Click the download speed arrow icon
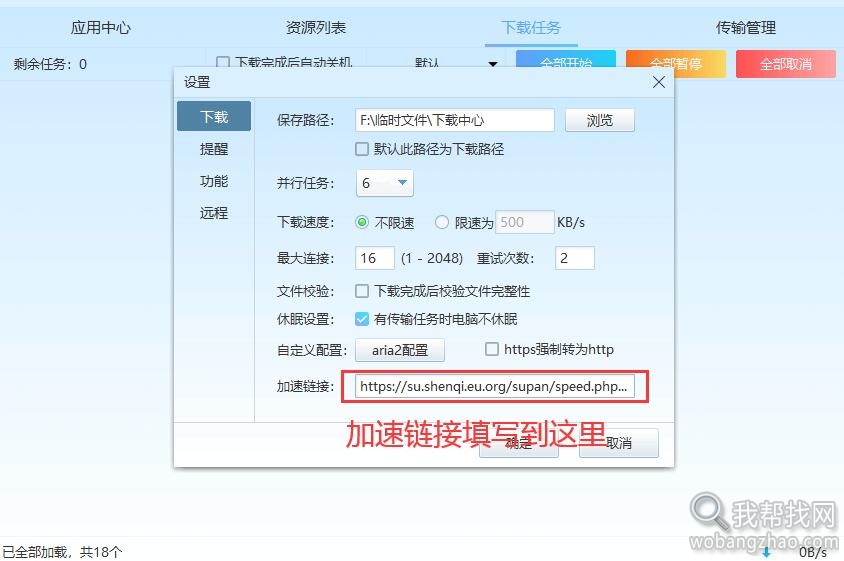 pyautogui.click(x=766, y=552)
